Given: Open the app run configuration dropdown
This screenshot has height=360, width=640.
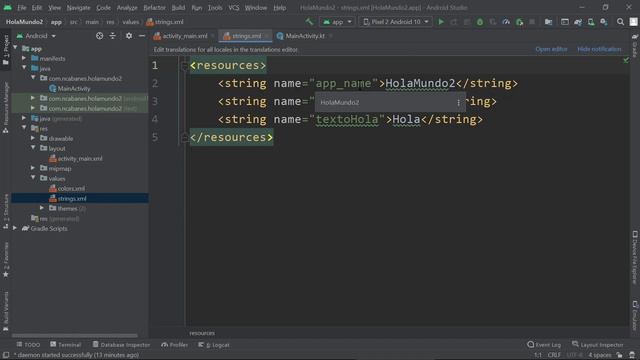Looking at the screenshot, I should point(338,22).
